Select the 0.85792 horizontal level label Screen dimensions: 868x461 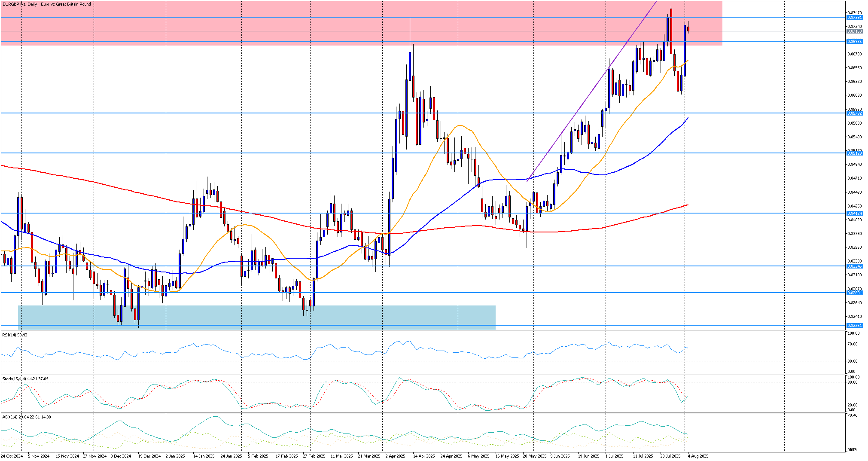point(854,113)
